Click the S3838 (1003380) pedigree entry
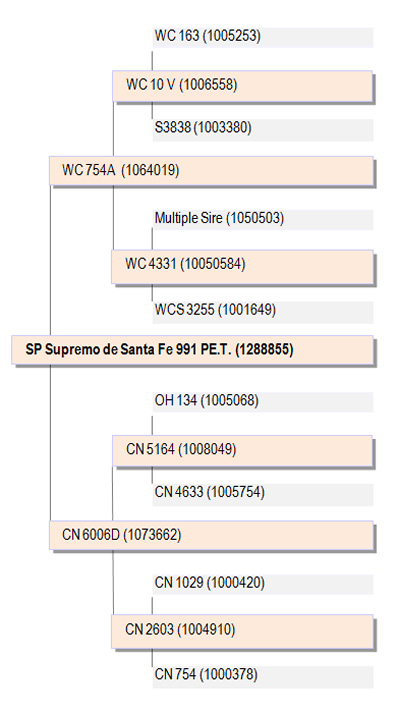Screen dimensions: 400x715 (x=263, y=130)
